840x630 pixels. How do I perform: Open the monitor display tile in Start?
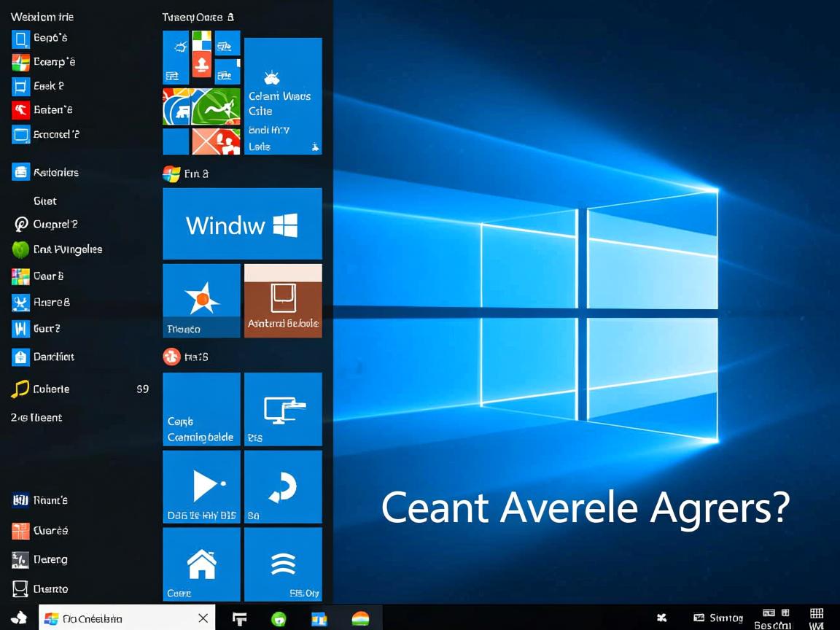(283, 408)
